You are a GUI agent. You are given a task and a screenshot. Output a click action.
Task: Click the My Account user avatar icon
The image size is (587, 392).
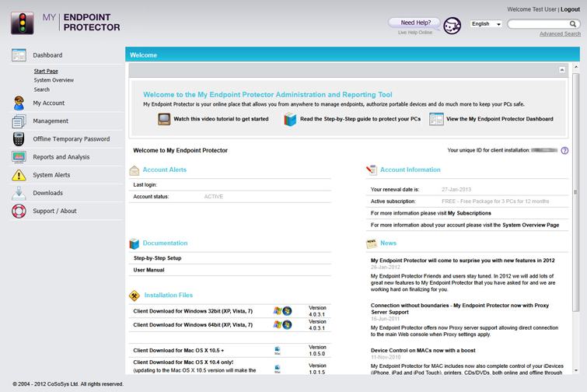click(x=19, y=103)
